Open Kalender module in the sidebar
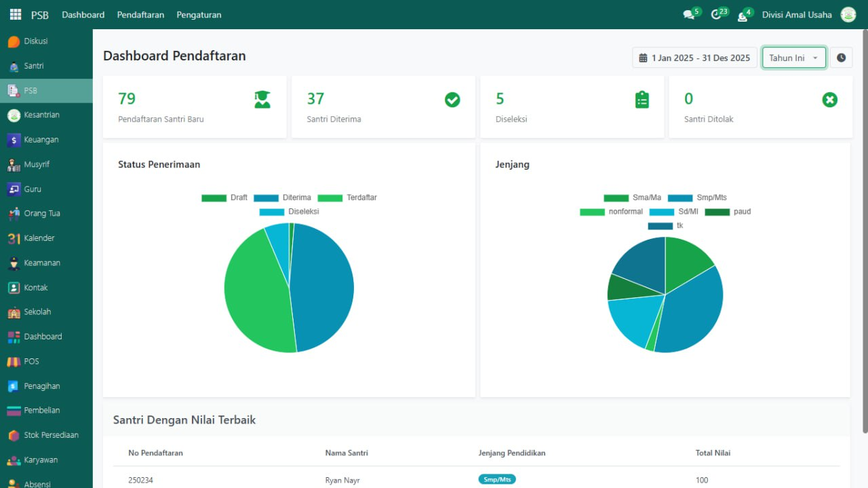 (x=39, y=238)
